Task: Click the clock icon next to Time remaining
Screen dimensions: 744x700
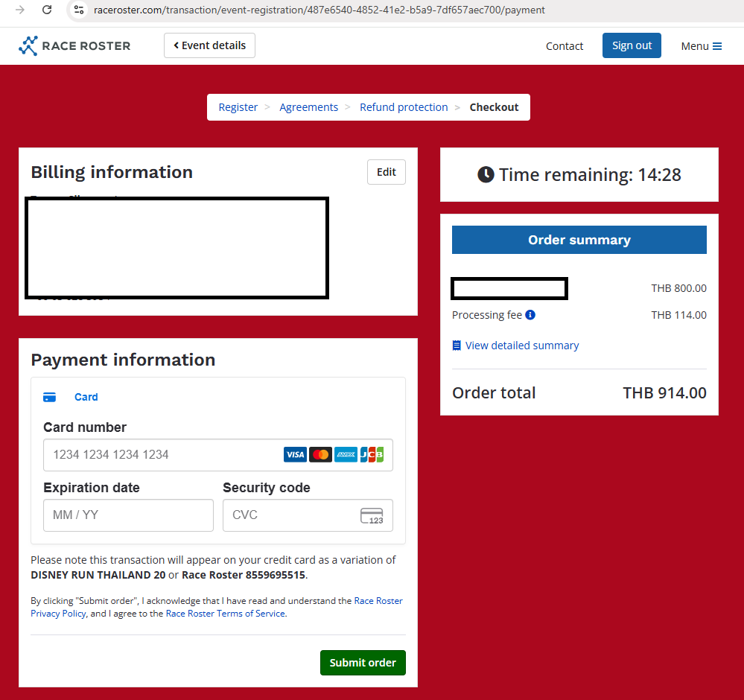Action: (x=486, y=175)
